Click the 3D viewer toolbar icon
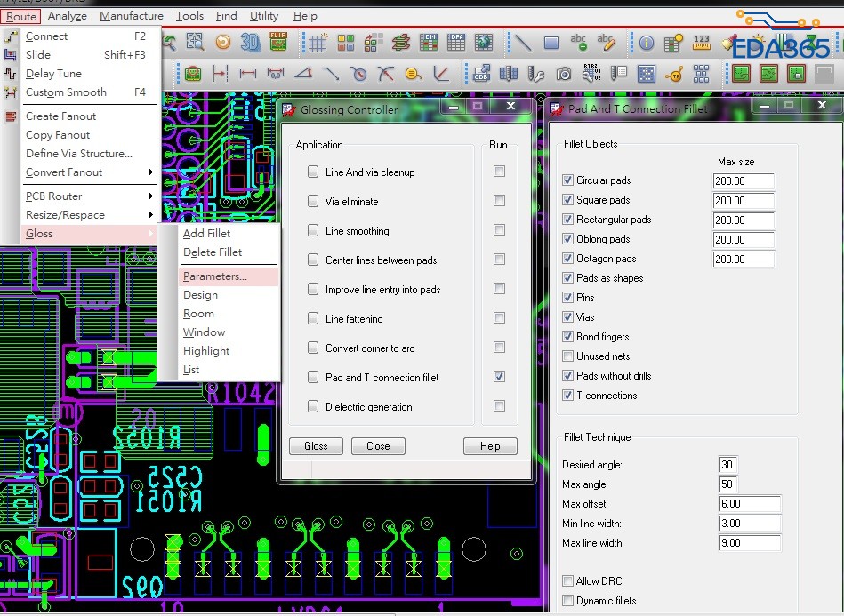Image resolution: width=844 pixels, height=616 pixels. (x=251, y=42)
